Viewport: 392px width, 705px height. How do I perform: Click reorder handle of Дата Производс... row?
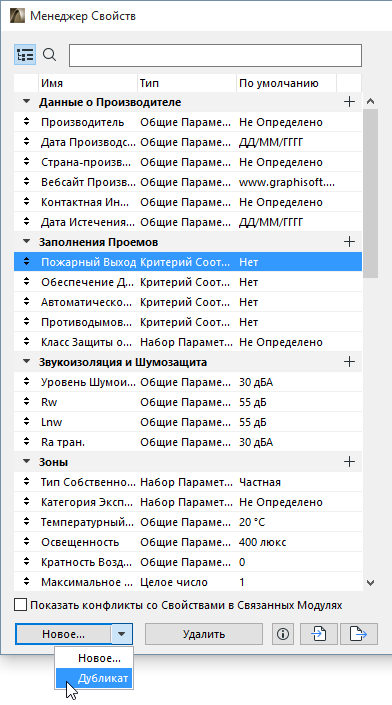[x=27, y=142]
